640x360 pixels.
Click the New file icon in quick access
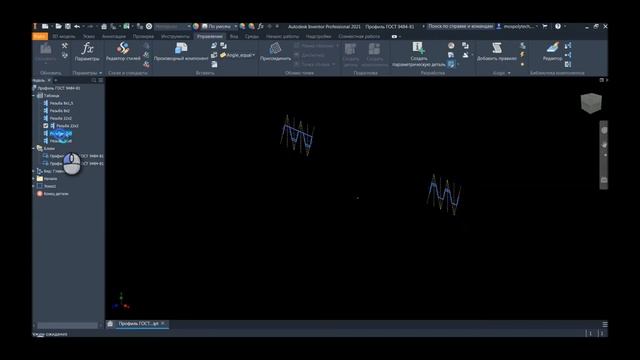(45, 26)
